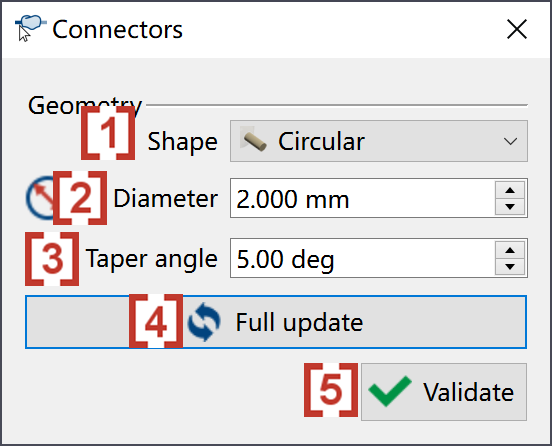The width and height of the screenshot is (552, 446).
Task: Decrease Taper angle with down arrow
Action: coord(510,267)
